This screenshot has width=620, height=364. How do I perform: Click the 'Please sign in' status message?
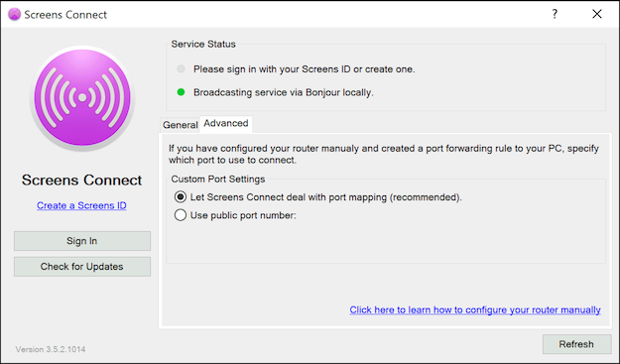(305, 69)
